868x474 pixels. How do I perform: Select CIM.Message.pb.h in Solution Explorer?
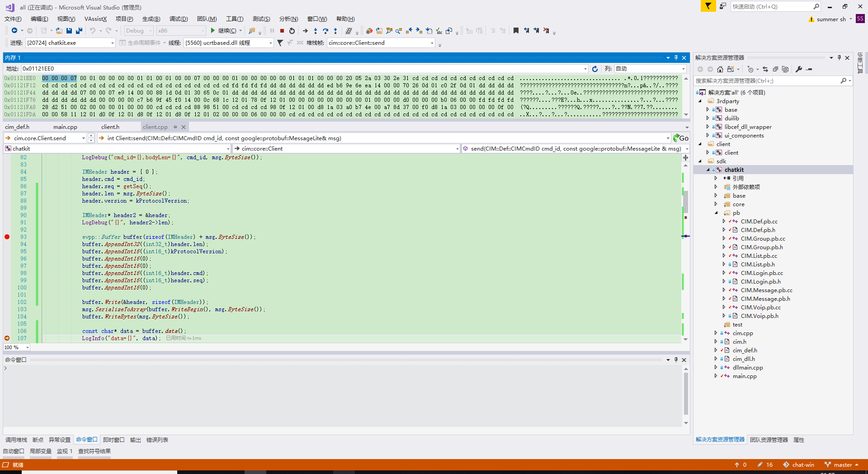coord(765,299)
